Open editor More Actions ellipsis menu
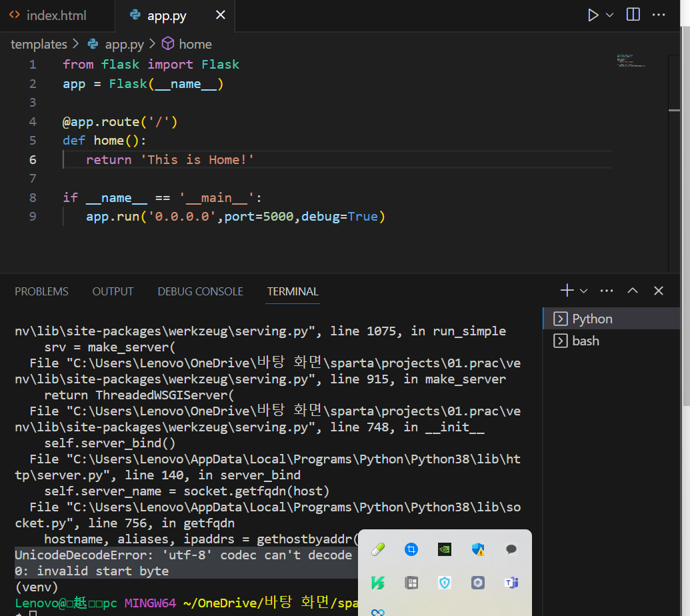This screenshot has width=690, height=616. 658,15
